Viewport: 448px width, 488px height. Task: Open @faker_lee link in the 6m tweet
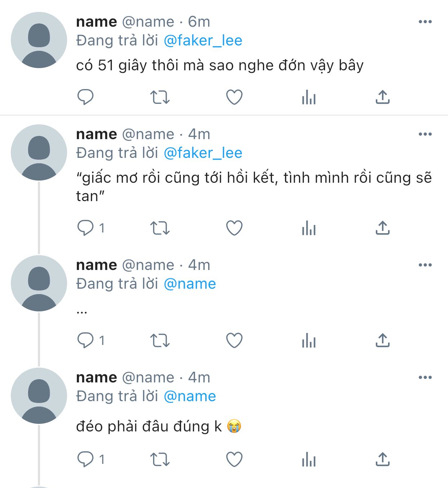coord(203,40)
